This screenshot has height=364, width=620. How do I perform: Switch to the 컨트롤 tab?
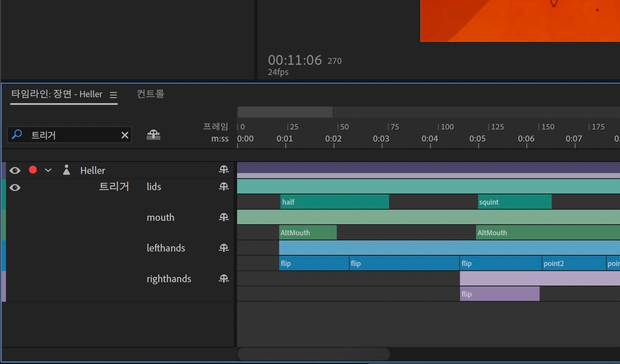coord(151,94)
